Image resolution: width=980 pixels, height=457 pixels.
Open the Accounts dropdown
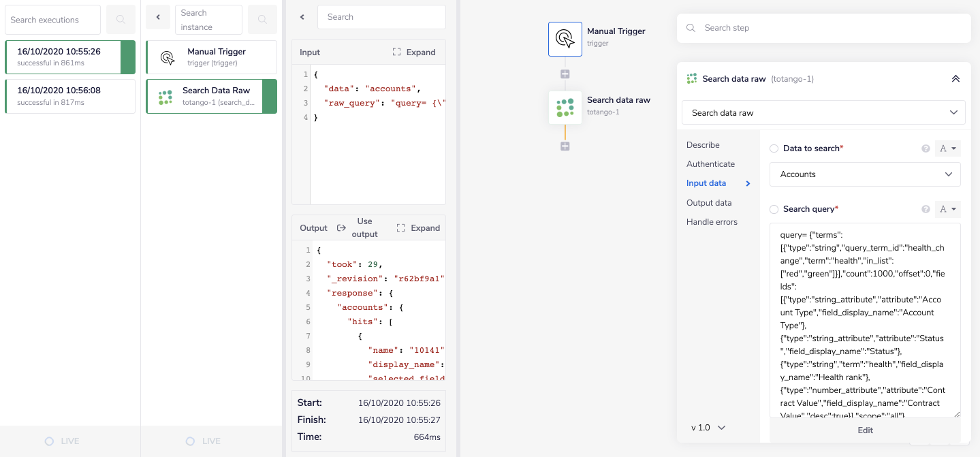tap(865, 174)
